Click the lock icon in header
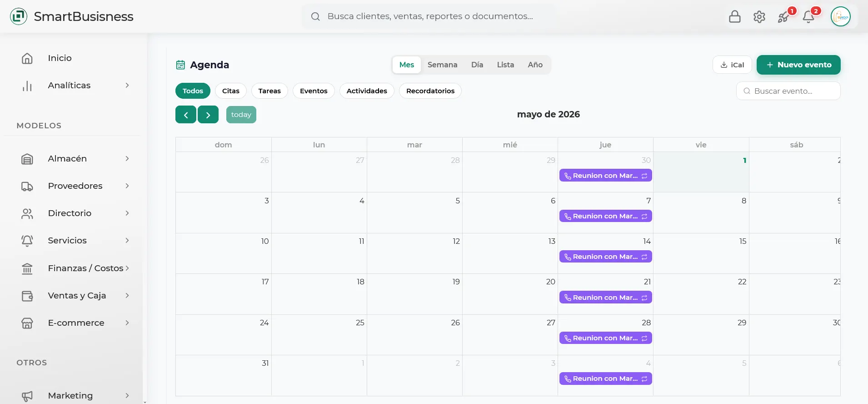868x404 pixels. 735,17
